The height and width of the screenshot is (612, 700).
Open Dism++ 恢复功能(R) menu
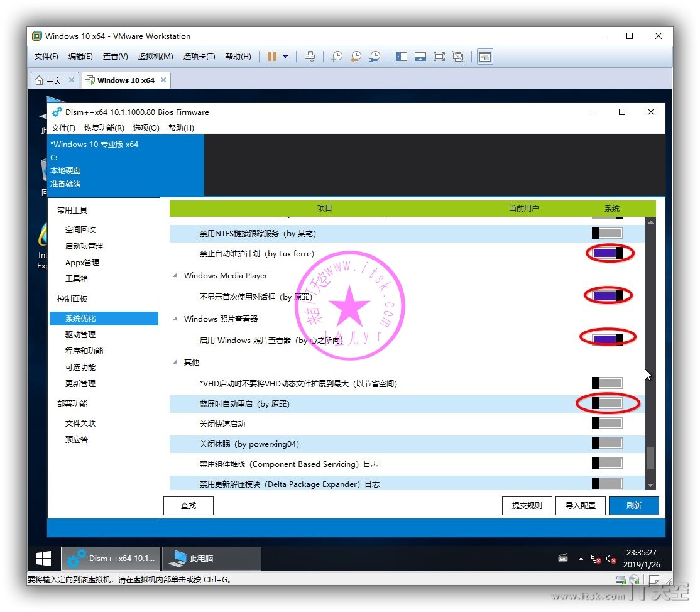point(104,128)
